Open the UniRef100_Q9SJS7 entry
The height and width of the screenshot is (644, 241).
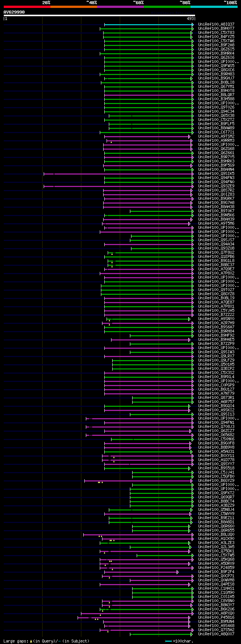click(216, 240)
